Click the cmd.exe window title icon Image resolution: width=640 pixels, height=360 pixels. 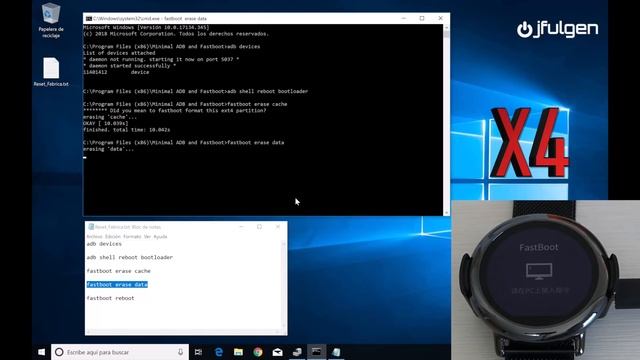pyautogui.click(x=89, y=18)
